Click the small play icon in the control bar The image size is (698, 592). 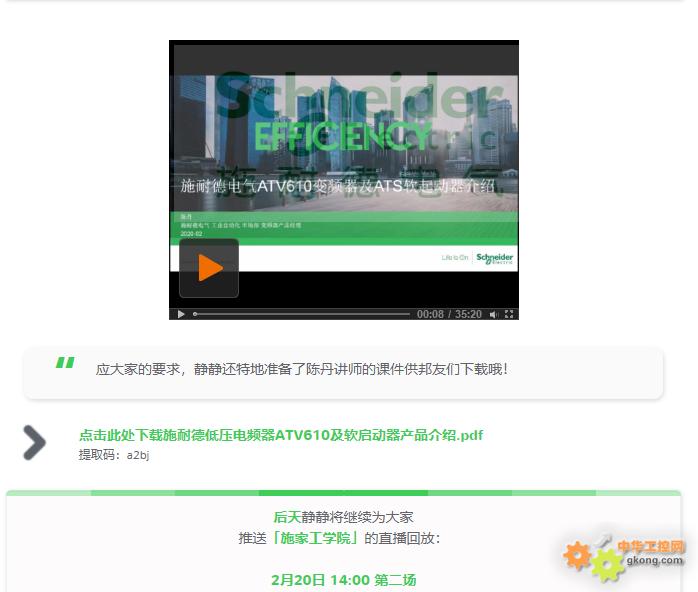coord(181,314)
